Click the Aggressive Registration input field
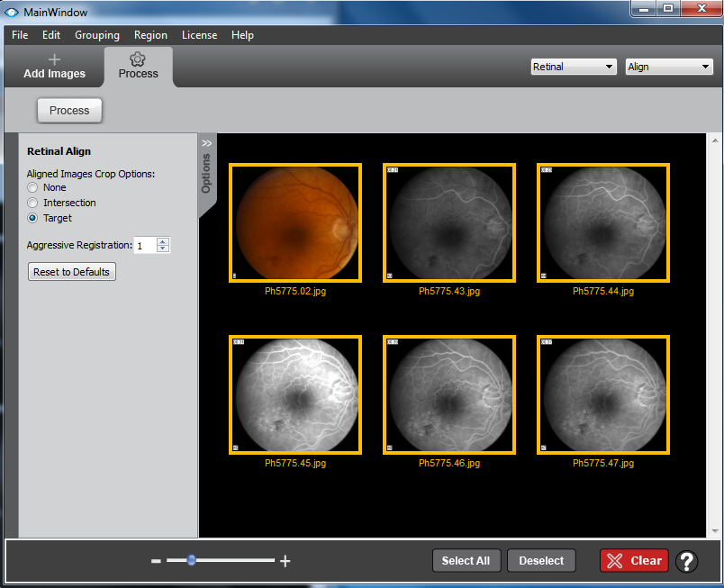Image resolution: width=724 pixels, height=588 pixels. [146, 245]
